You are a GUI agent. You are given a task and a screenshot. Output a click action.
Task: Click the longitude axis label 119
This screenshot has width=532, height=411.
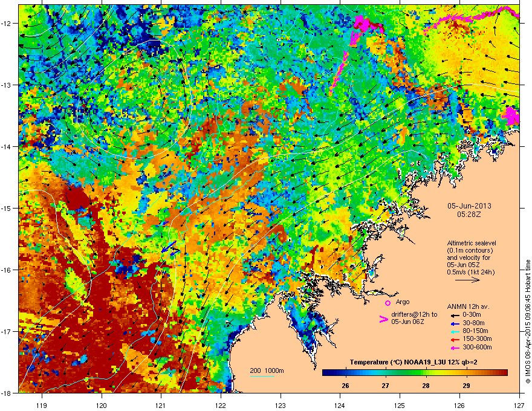click(42, 405)
